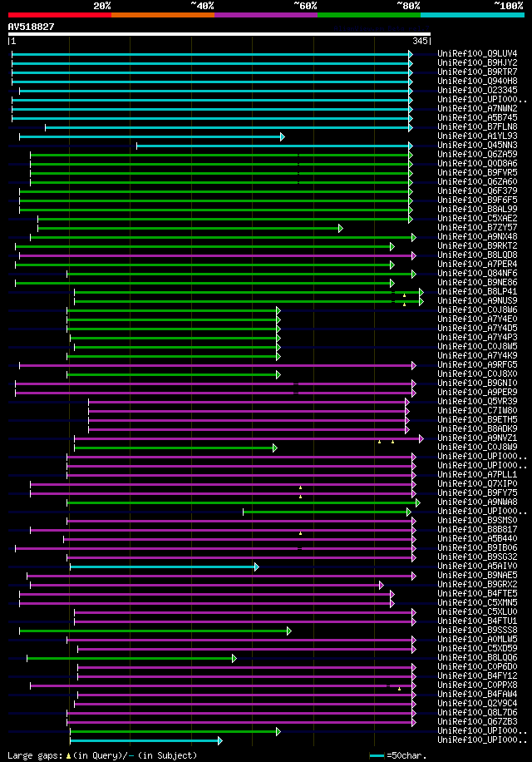
Task: Select the UniRef100_B8LP41 label
Action: 477,292
